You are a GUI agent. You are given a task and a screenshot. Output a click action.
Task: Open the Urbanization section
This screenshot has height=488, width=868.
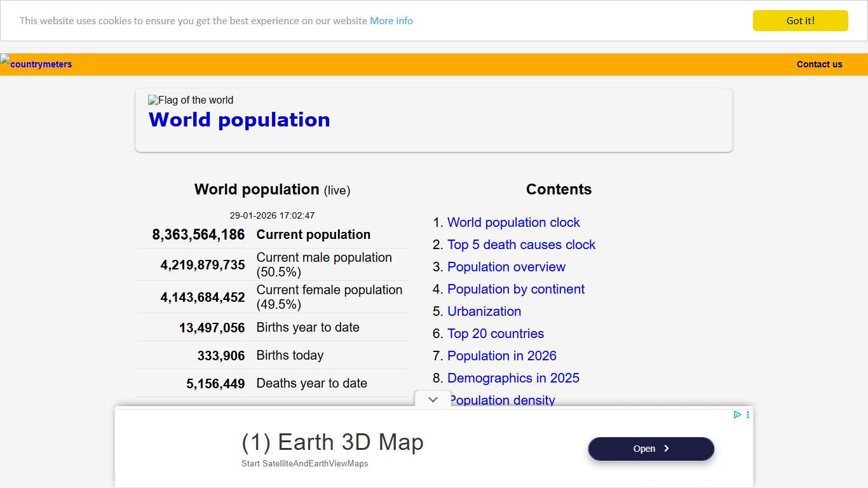484,311
